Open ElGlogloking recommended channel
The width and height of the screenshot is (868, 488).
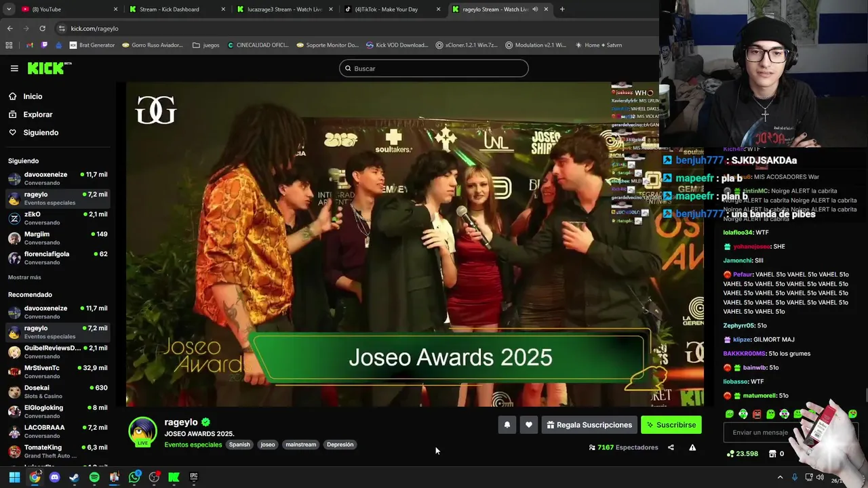point(58,411)
